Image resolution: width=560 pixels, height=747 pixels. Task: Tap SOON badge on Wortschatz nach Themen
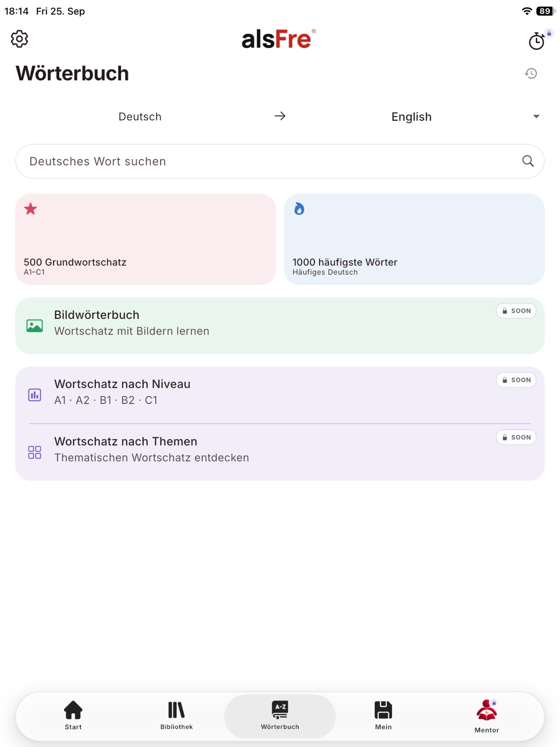click(x=516, y=437)
